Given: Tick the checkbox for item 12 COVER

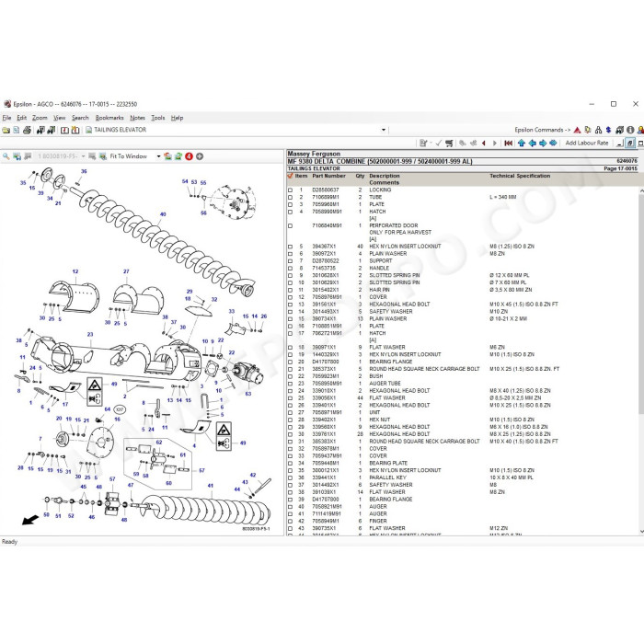Looking at the screenshot, I should [291, 297].
